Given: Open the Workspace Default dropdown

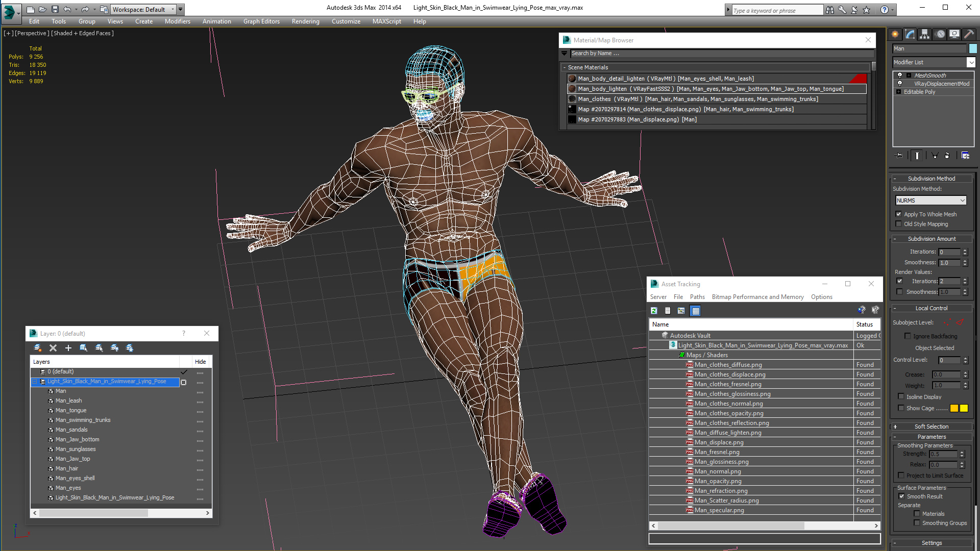Looking at the screenshot, I should click(x=143, y=9).
